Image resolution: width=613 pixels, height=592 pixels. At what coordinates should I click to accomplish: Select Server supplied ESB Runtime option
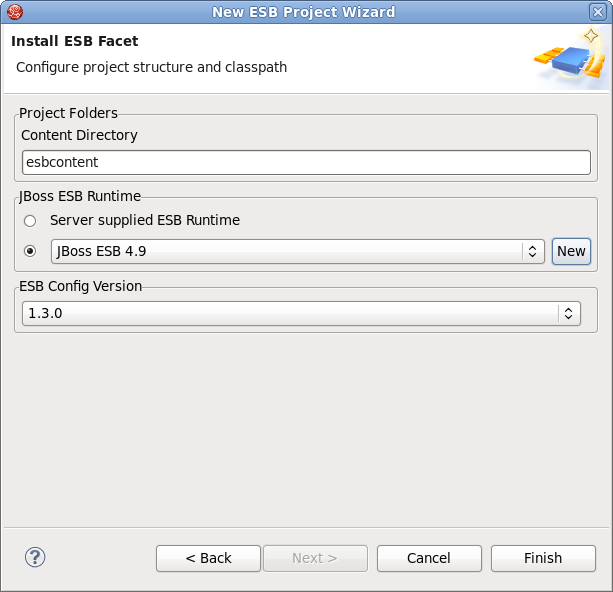(x=30, y=220)
